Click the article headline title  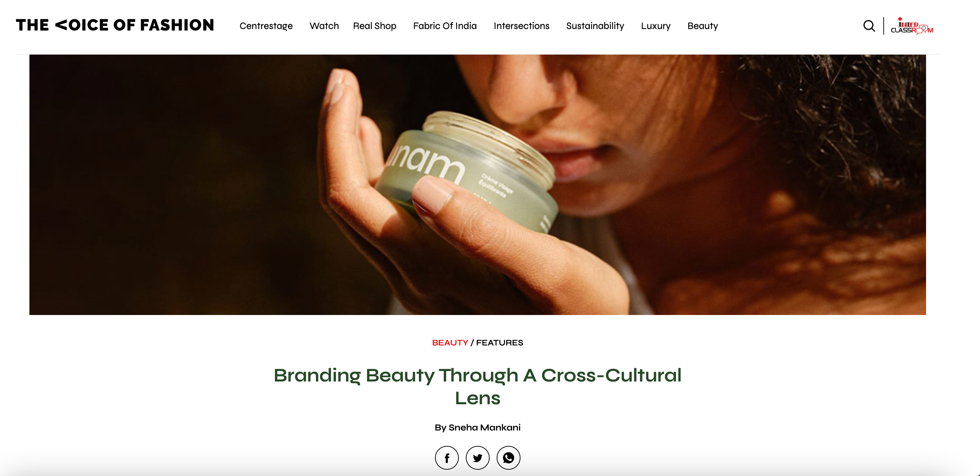coord(477,386)
